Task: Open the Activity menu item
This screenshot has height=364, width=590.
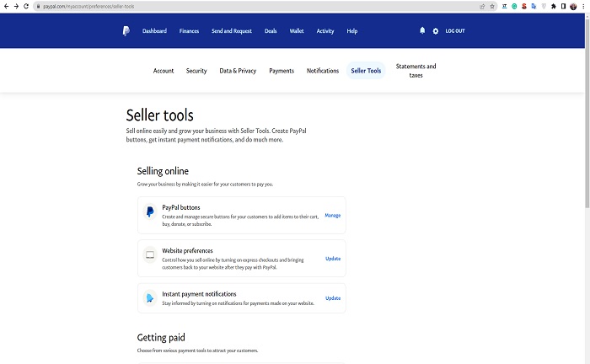Action: [x=325, y=31]
